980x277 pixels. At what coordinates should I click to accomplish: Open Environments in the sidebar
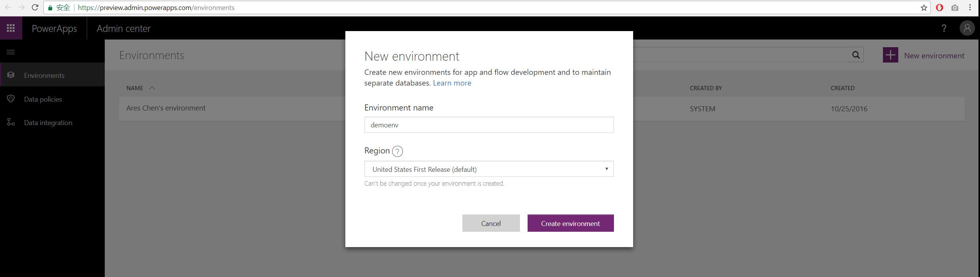[x=44, y=76]
